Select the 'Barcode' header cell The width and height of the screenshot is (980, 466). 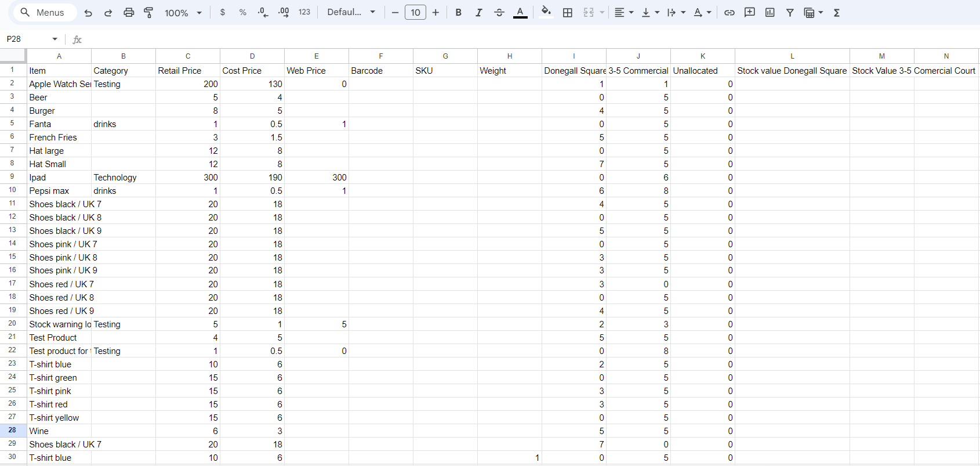tap(381, 70)
